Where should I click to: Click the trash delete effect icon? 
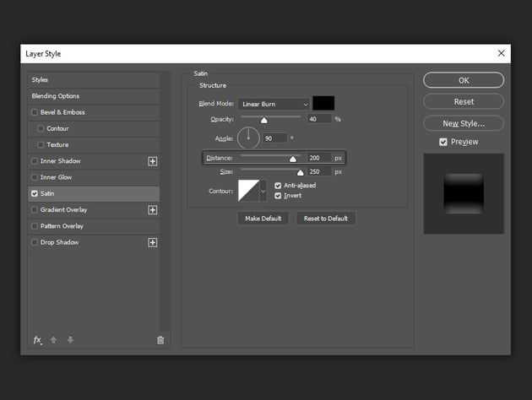[x=160, y=340]
